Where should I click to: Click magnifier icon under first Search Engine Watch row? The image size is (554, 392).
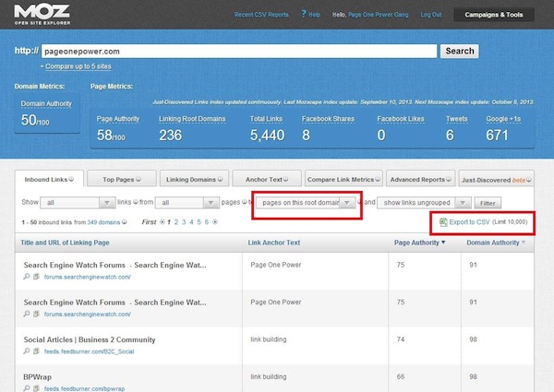[27, 277]
